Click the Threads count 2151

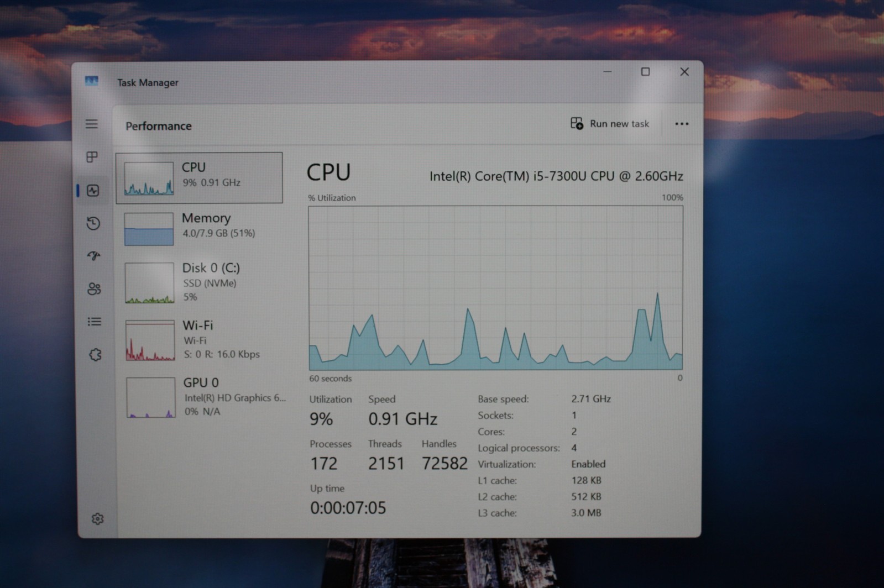point(386,463)
